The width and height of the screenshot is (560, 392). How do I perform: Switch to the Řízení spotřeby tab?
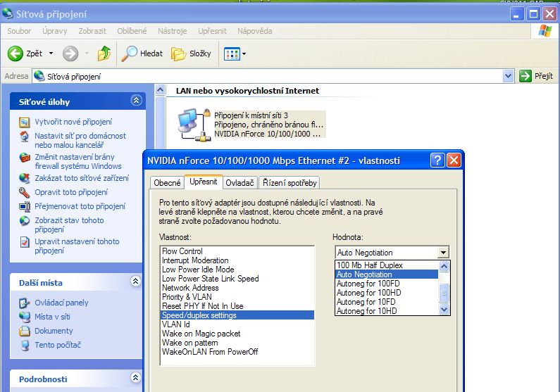(x=290, y=183)
